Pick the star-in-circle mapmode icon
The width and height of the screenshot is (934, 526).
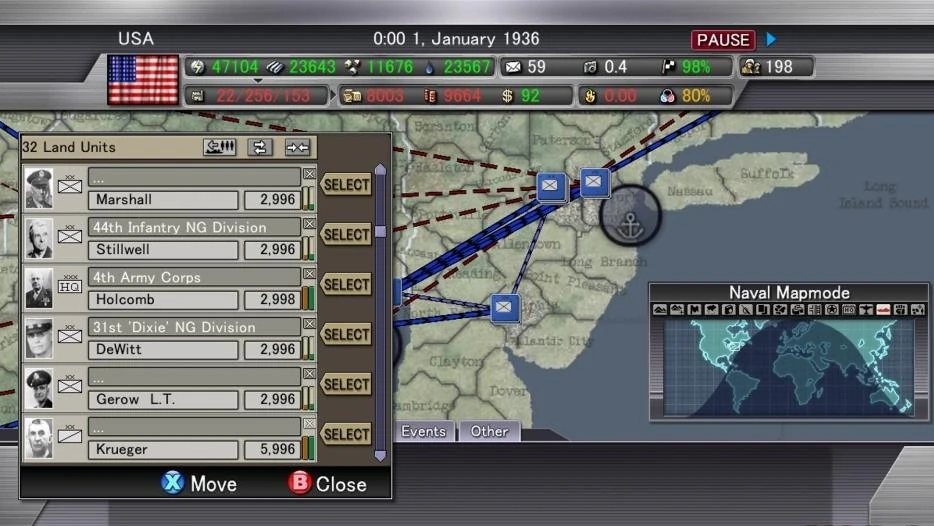832,309
